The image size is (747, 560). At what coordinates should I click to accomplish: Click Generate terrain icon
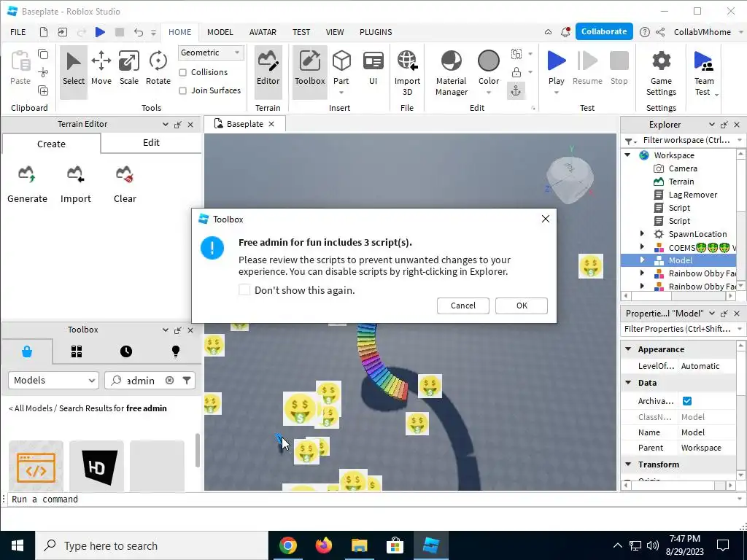[x=27, y=184]
